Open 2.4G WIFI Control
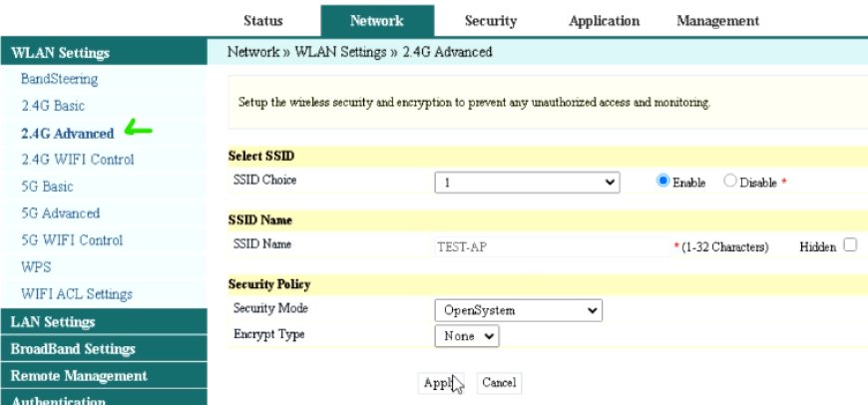The image size is (868, 405). click(x=78, y=160)
